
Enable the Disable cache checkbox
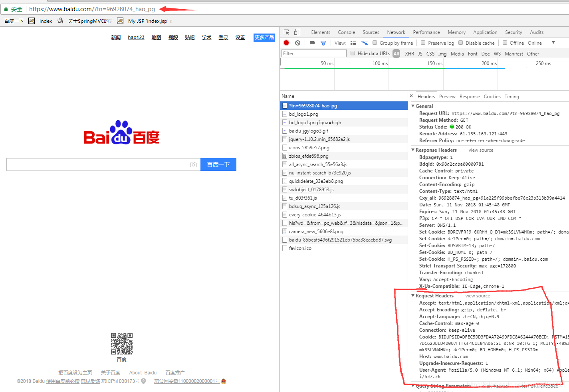461,43
